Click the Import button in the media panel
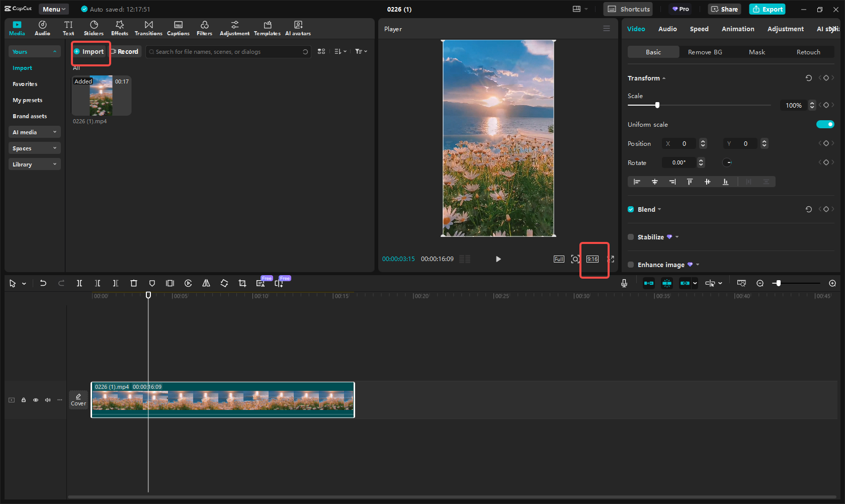The height and width of the screenshot is (504, 845). 91,51
